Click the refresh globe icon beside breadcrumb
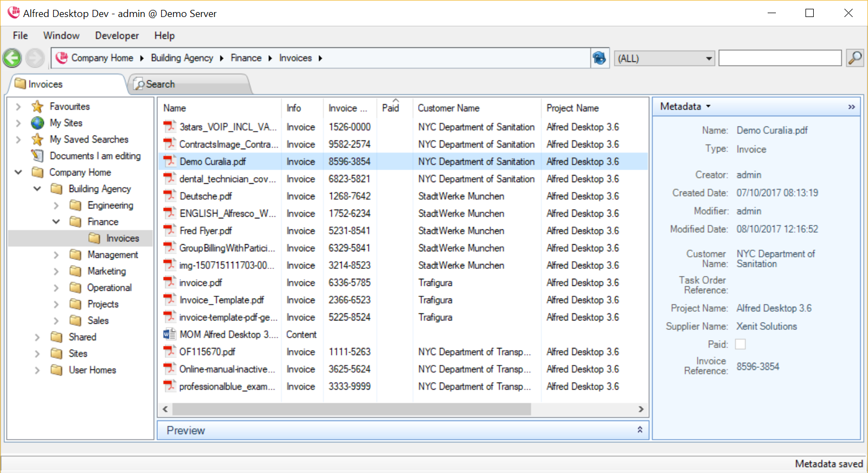 point(599,58)
